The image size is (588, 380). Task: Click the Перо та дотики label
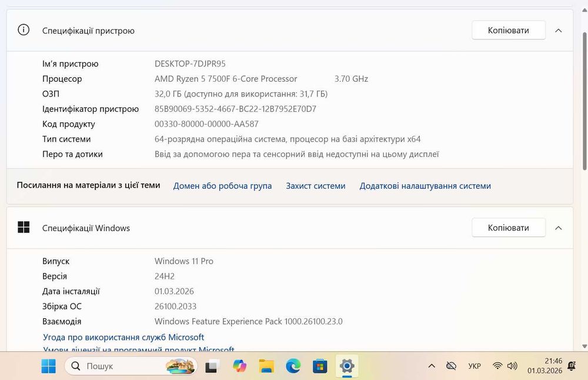pos(72,154)
